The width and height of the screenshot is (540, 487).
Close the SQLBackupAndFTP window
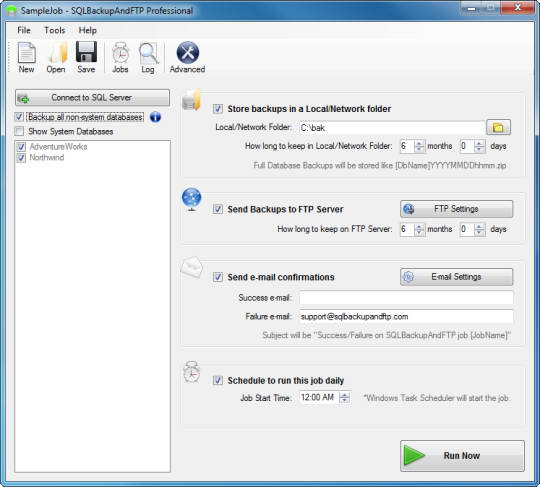coord(517,8)
